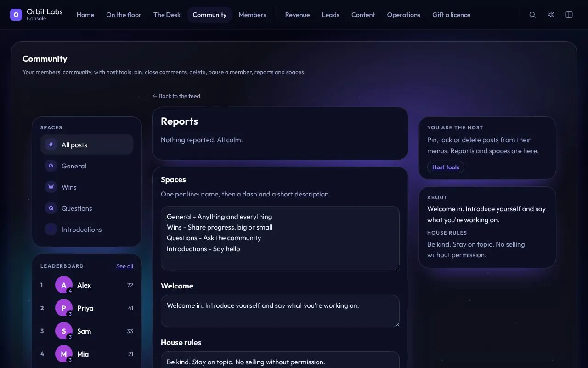This screenshot has height=368, width=588.
Task: Select All posts space
Action: [x=87, y=144]
